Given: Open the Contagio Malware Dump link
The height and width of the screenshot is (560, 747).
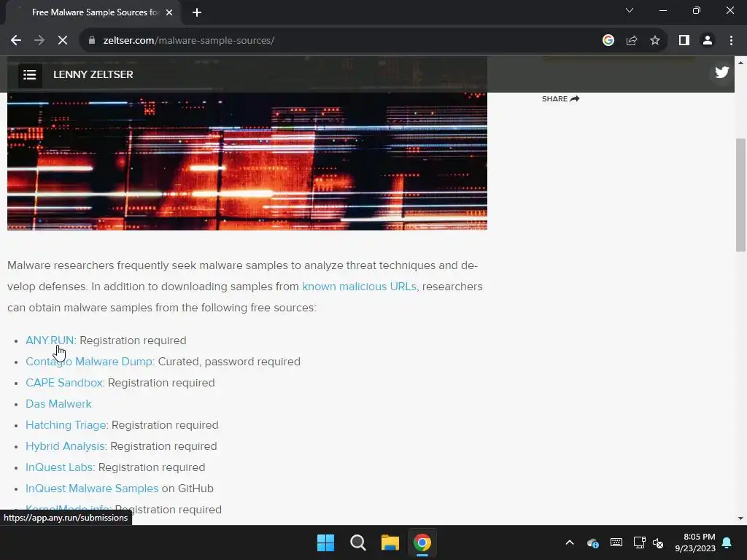Looking at the screenshot, I should (x=88, y=362).
